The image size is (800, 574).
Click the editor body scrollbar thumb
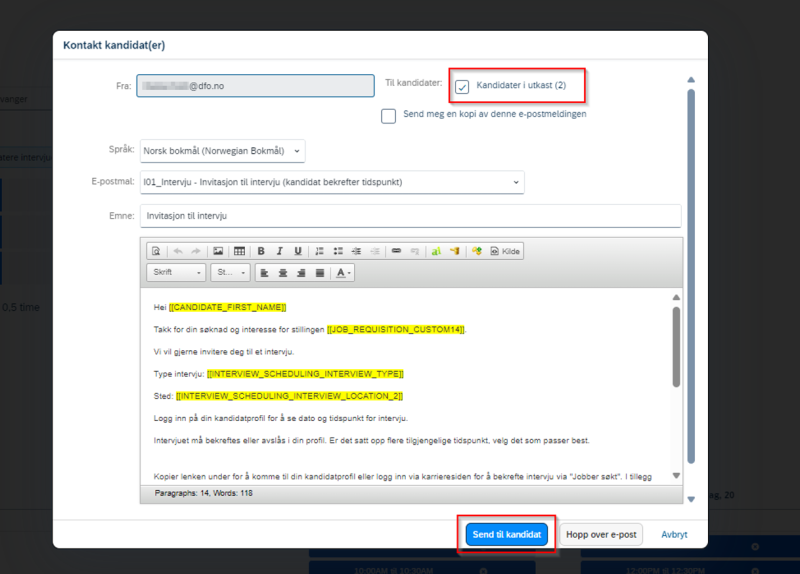[x=676, y=347]
